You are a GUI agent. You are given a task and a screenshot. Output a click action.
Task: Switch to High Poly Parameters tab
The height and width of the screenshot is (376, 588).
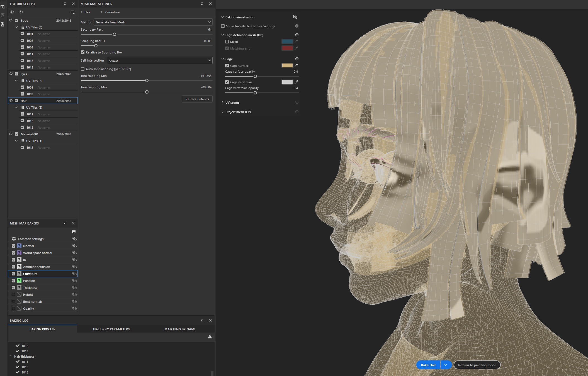tap(111, 329)
